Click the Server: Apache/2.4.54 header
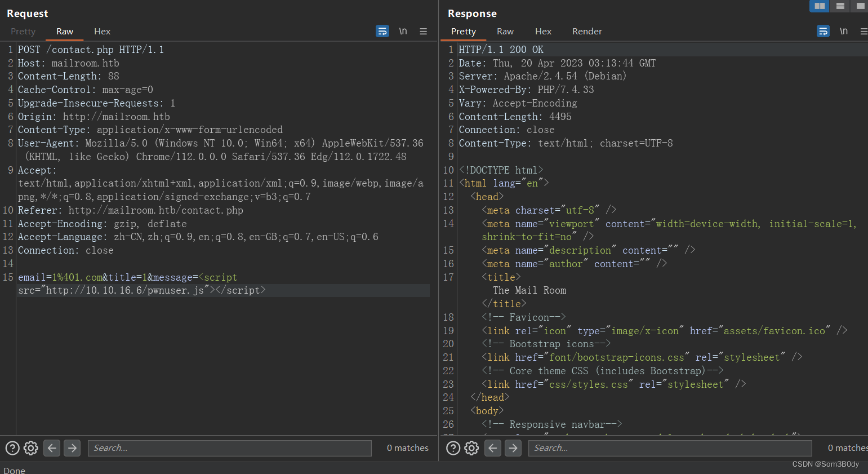This screenshot has width=868, height=474. click(x=542, y=76)
